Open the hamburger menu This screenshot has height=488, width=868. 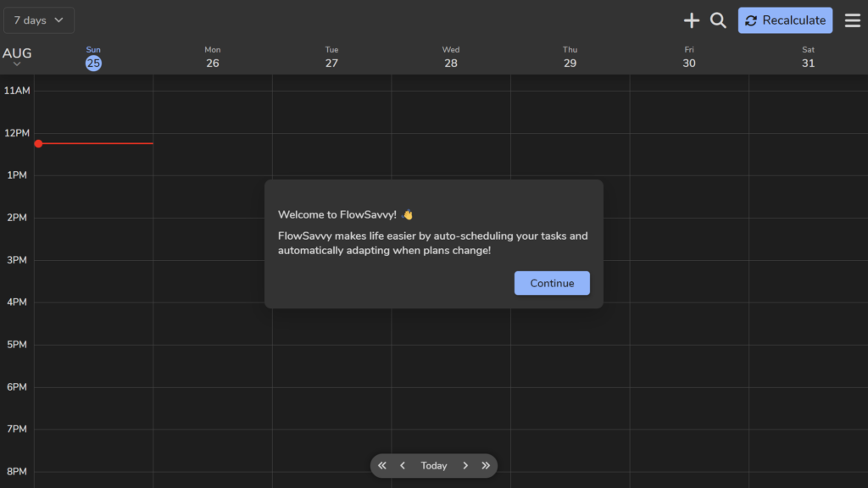tap(852, 20)
